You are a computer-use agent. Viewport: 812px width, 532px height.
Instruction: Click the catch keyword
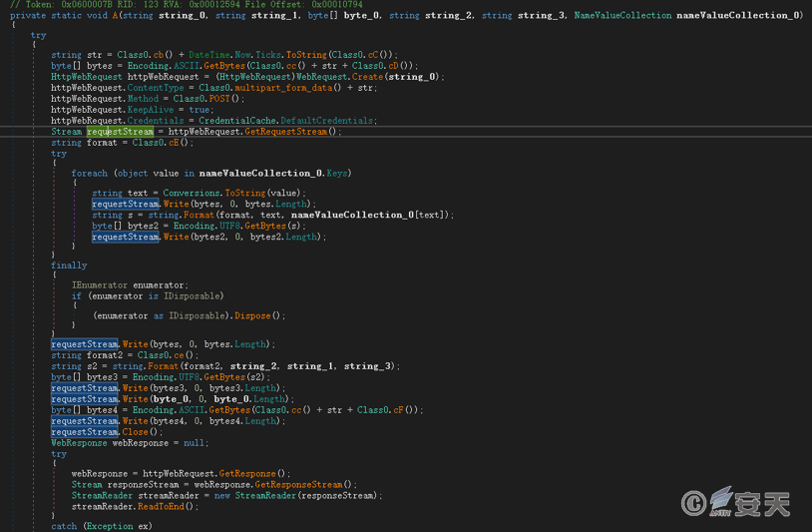tap(64, 526)
